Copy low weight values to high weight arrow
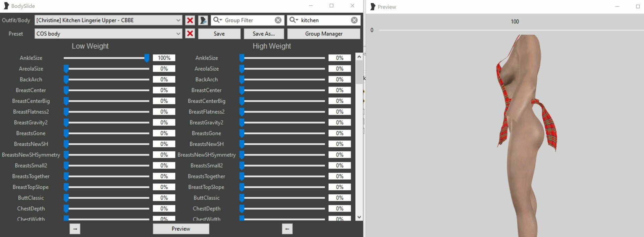 pyautogui.click(x=75, y=229)
